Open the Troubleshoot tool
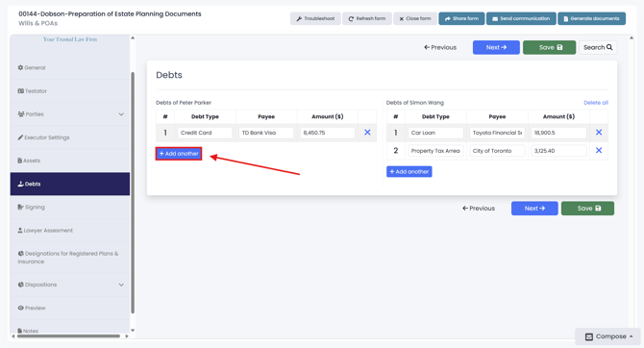This screenshot has height=348, width=644. (315, 18)
